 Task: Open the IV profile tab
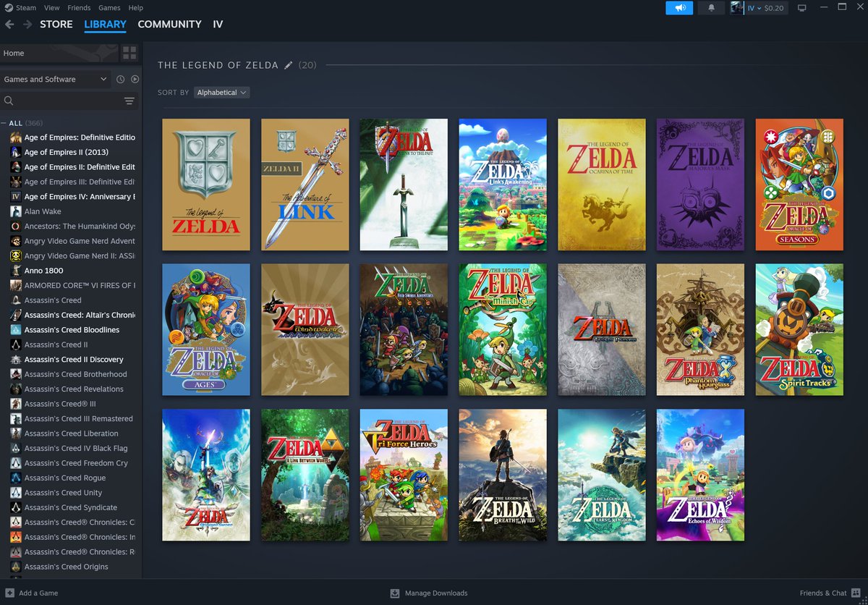pos(218,24)
